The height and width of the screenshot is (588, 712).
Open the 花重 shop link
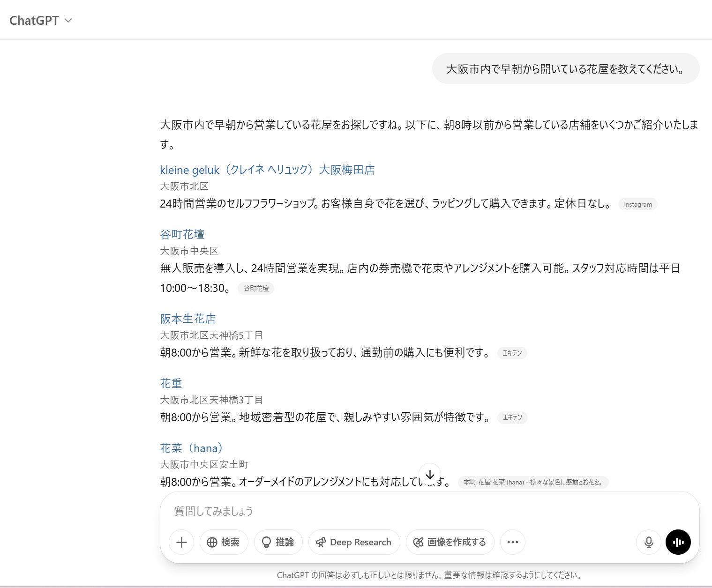coord(171,384)
